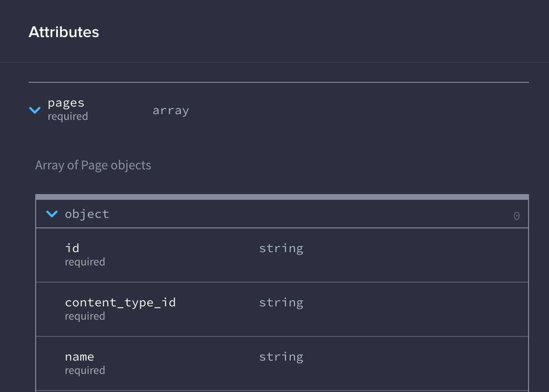Click the object row label
Screen dimensions: 549x392
(87, 214)
